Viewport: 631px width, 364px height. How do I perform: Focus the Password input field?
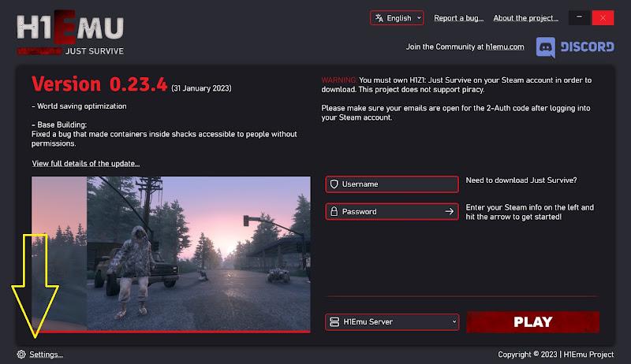pyautogui.click(x=392, y=211)
